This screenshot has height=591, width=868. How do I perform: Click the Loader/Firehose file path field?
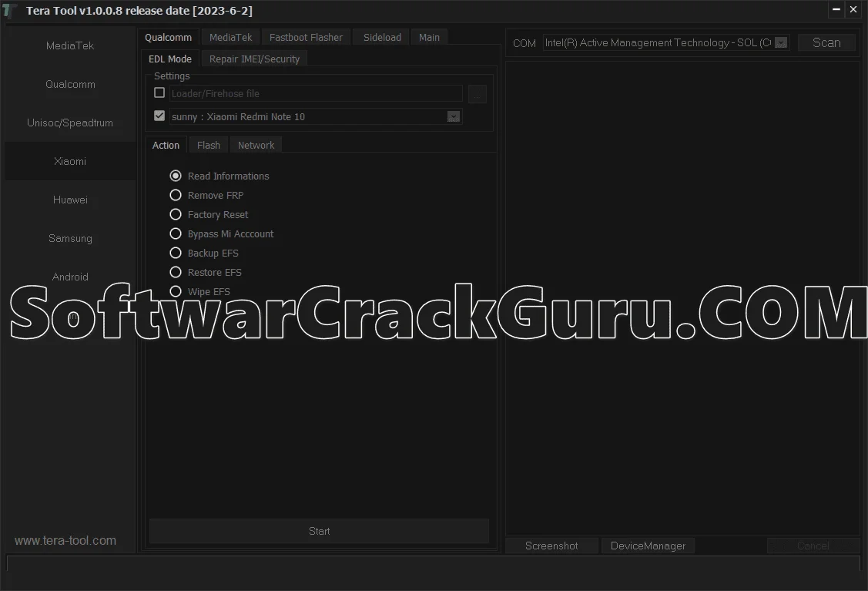(316, 93)
